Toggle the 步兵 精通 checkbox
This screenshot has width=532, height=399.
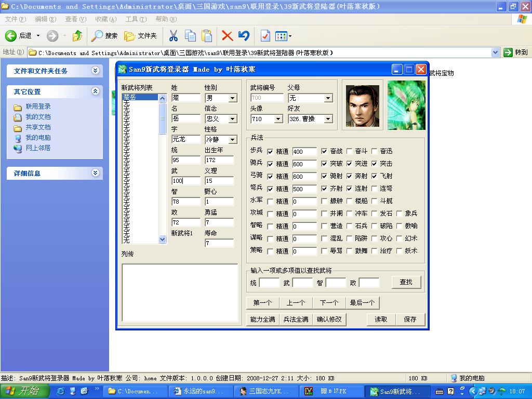point(270,152)
